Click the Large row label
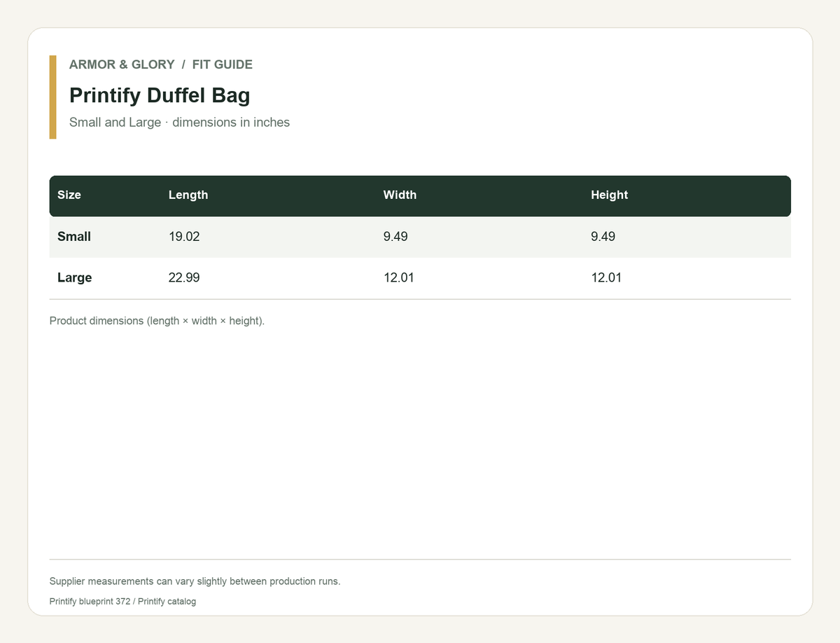 coord(74,277)
